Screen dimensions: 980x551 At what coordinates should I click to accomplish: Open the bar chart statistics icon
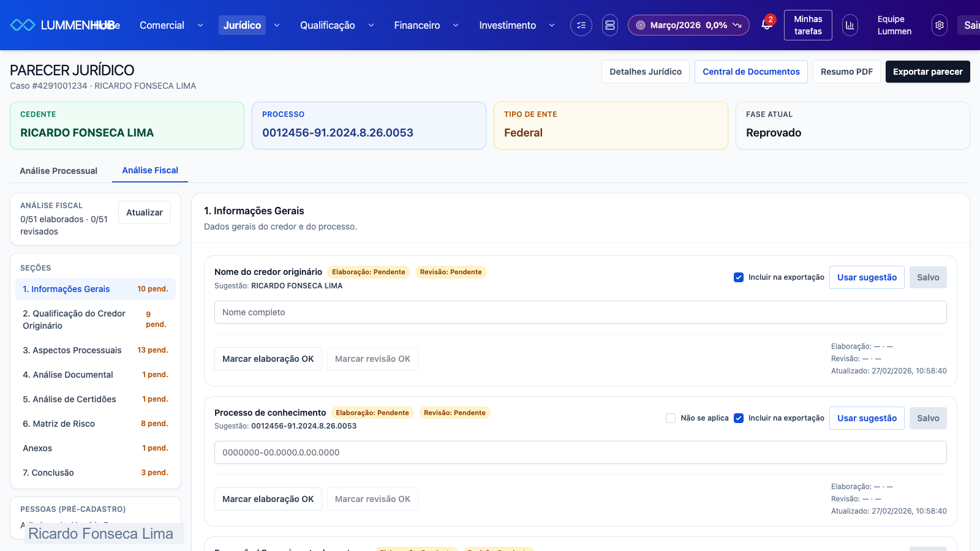pos(850,25)
